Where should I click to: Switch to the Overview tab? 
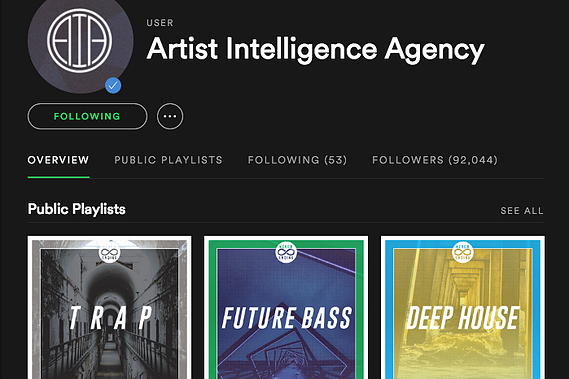point(58,160)
